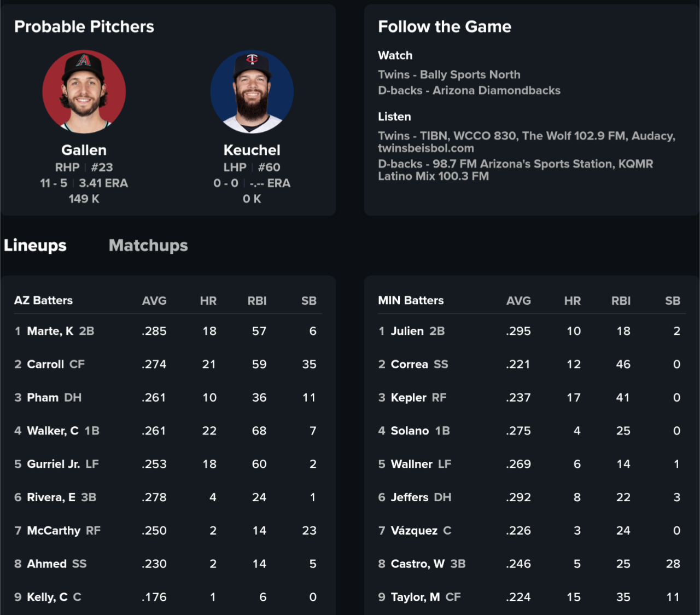
Task: Click Keuchel's pitcher headshot photo
Action: coord(252,92)
